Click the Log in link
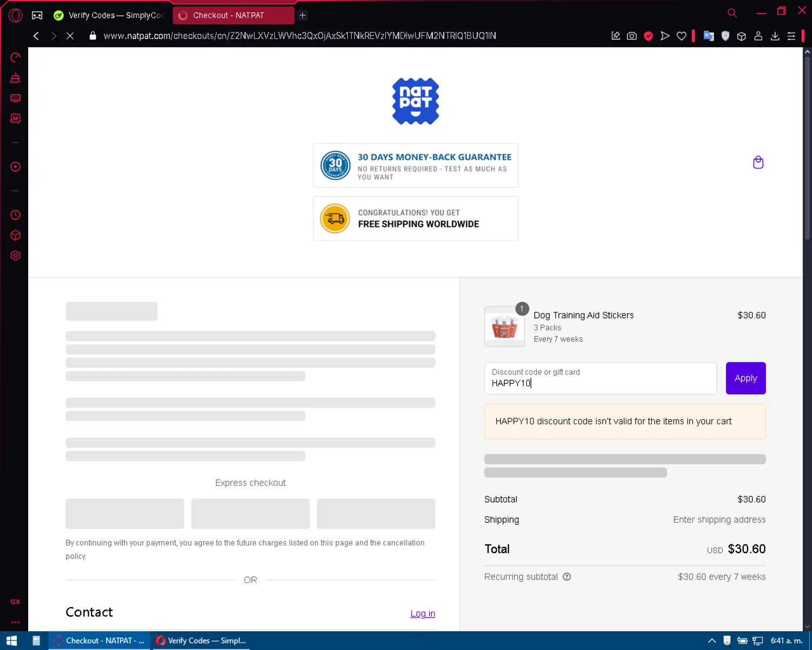812x650 pixels. click(423, 614)
